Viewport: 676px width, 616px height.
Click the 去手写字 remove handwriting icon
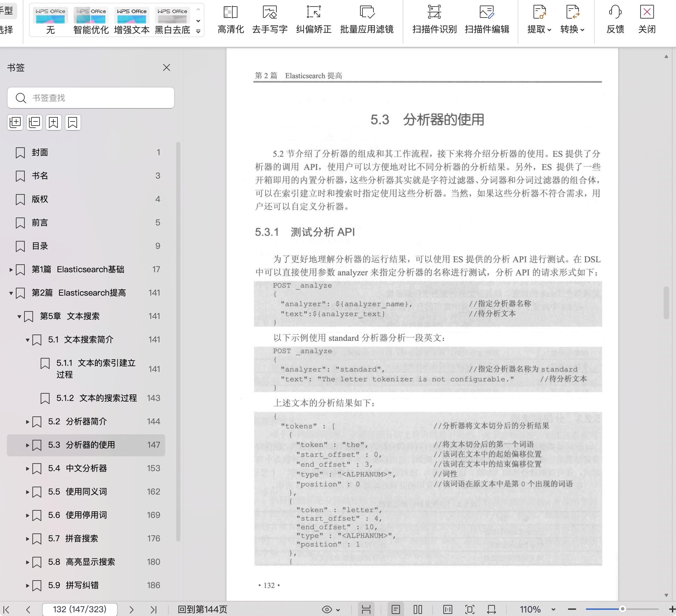pos(270,12)
